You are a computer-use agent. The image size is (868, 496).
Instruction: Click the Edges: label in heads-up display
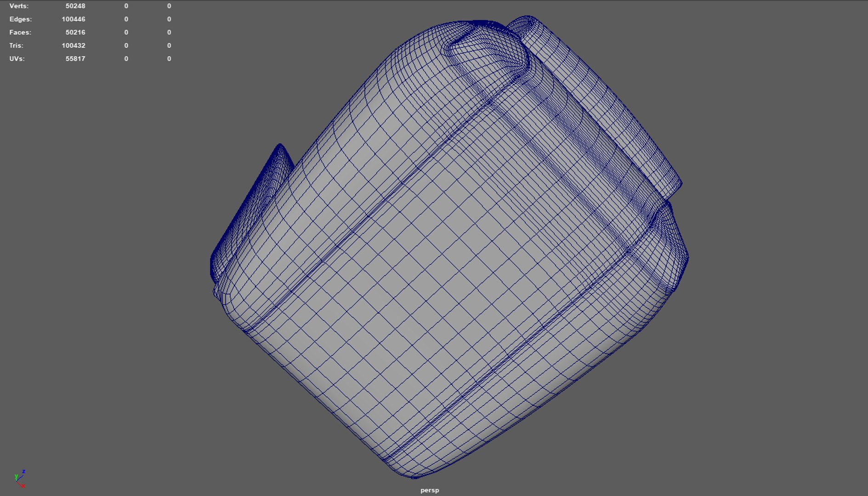click(21, 19)
